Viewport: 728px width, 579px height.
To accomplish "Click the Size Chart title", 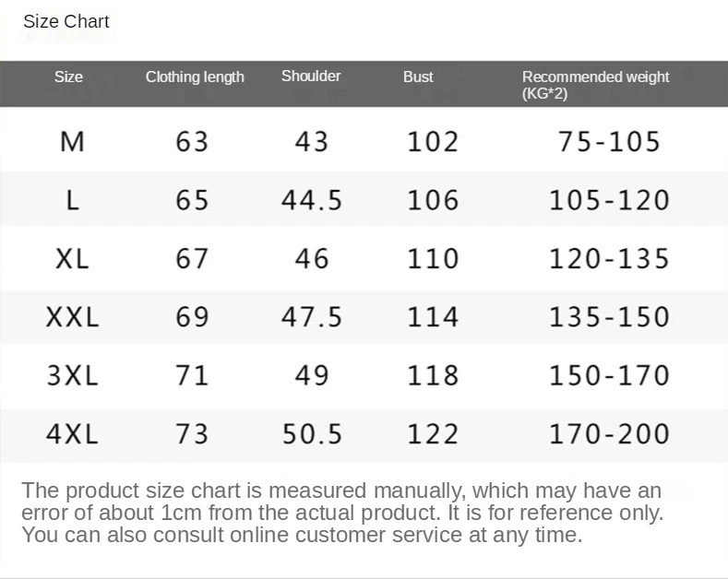I will click(66, 21).
